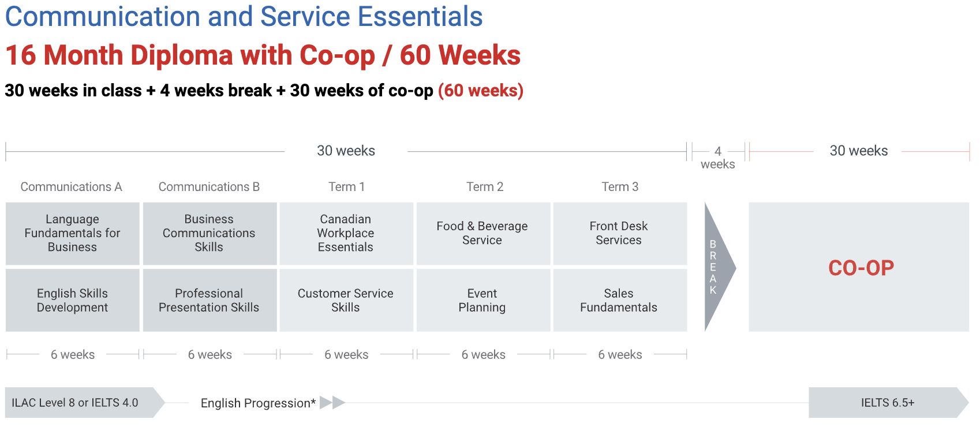Select Canadian Workplace Essentials box
980x427 pixels.
(346, 234)
